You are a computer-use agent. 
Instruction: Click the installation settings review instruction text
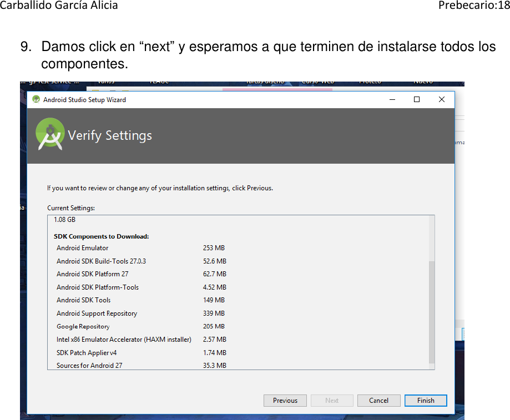point(160,188)
